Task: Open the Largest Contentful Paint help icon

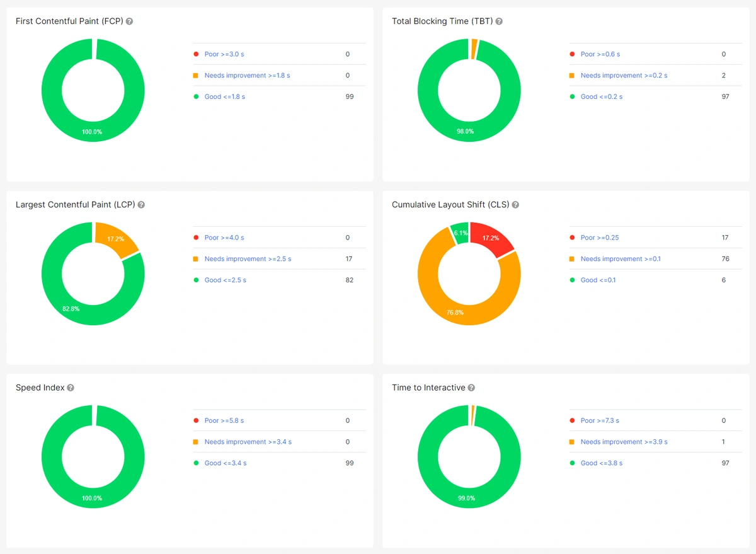Action: [x=141, y=204]
